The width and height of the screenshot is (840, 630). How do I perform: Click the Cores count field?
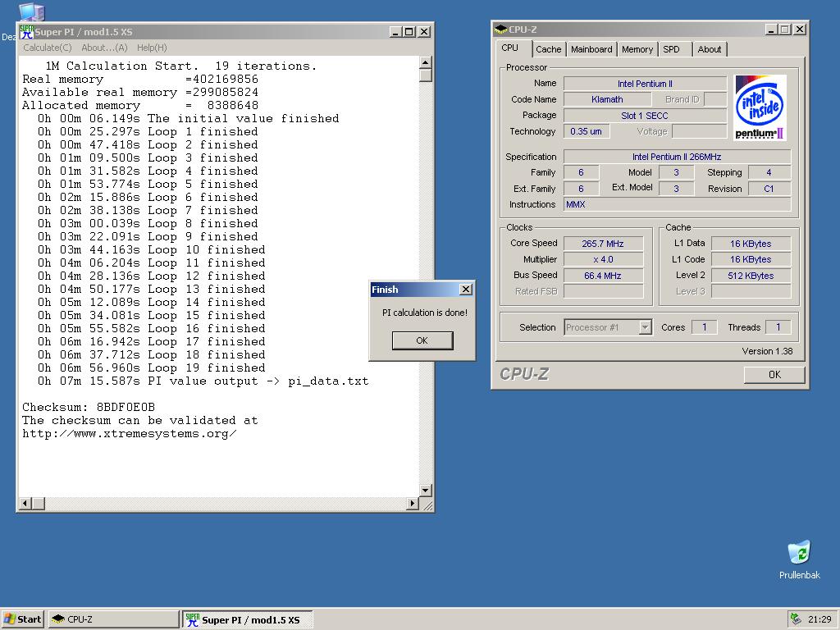704,327
